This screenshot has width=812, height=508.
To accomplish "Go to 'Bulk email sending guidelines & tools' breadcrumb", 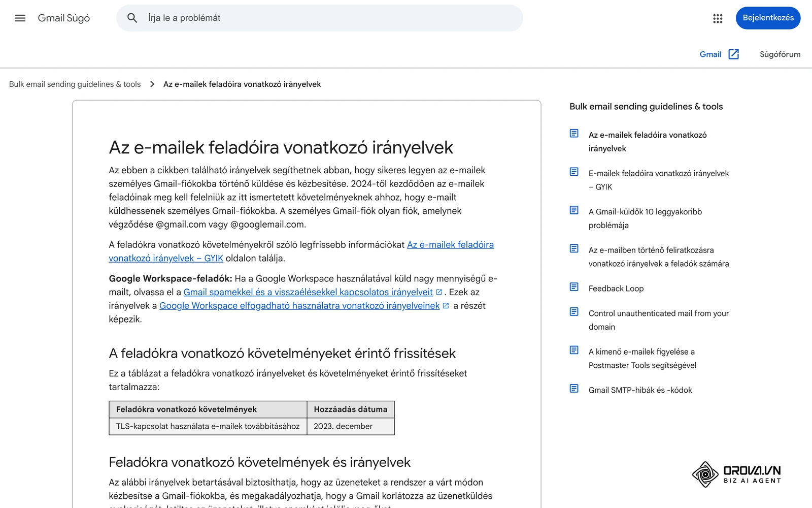I will pos(75,84).
